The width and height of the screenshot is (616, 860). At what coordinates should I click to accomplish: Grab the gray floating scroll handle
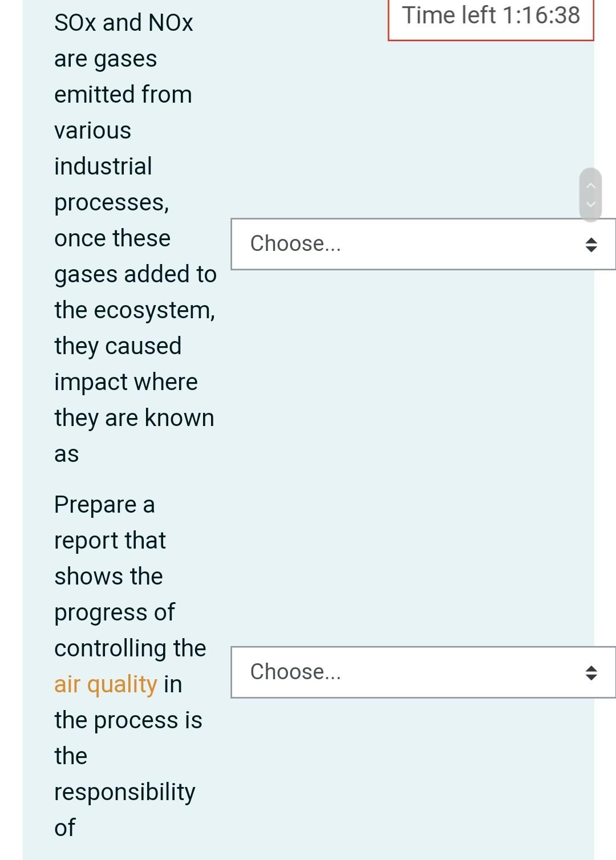[591, 194]
